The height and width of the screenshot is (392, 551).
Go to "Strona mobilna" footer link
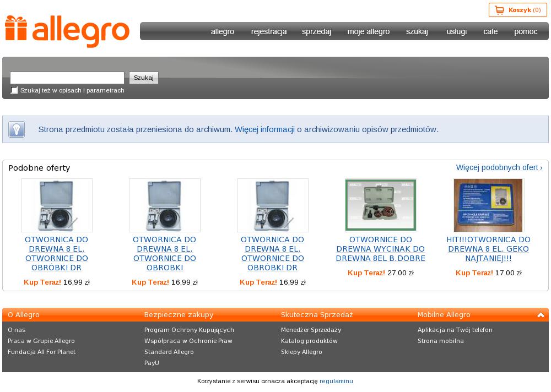441,341
